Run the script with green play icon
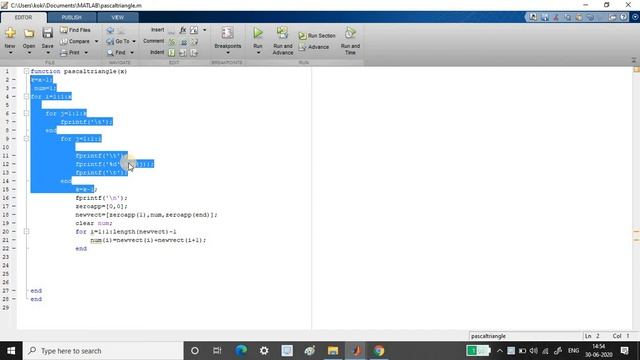Screen dimensions: 640x360 tap(258, 33)
